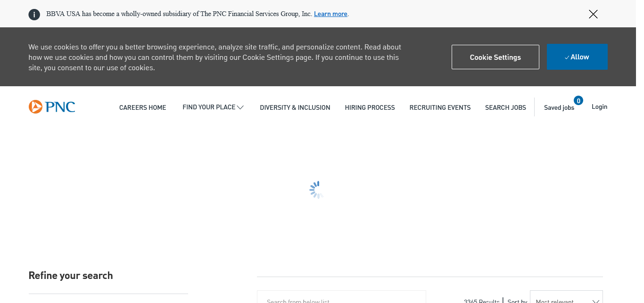Click the info icon in the BBVA banner
Screen dimensions: 644x303
point(34,14)
